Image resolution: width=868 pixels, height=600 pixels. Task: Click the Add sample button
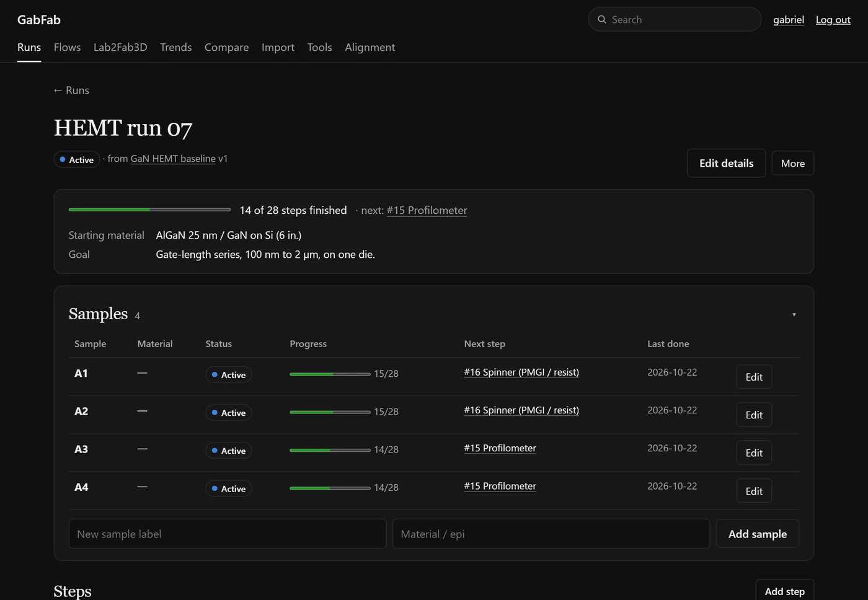pos(757,534)
